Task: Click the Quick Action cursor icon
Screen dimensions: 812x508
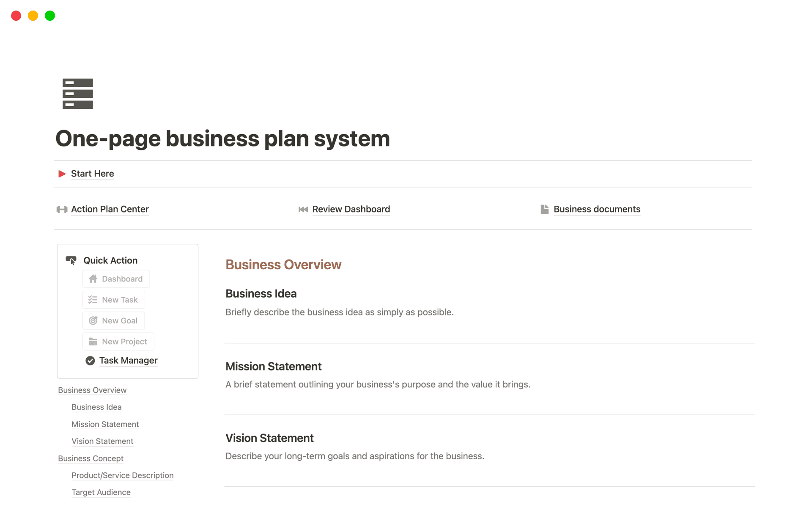Action: coord(71,260)
